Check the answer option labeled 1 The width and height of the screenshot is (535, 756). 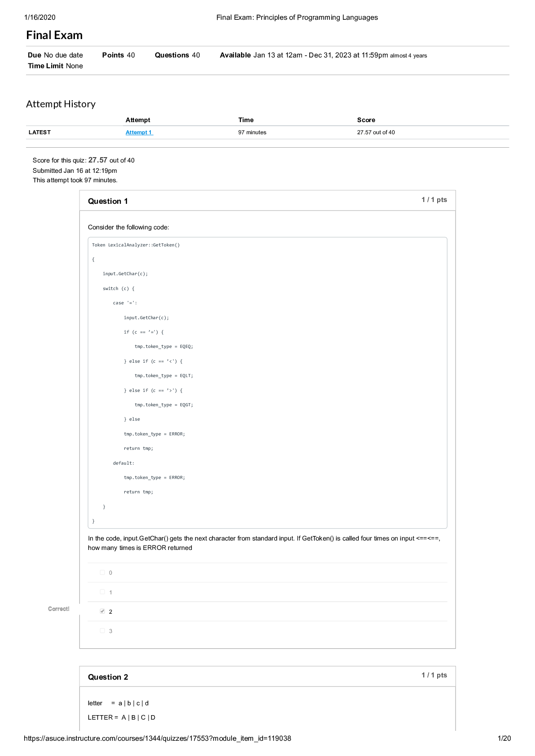pyautogui.click(x=102, y=592)
